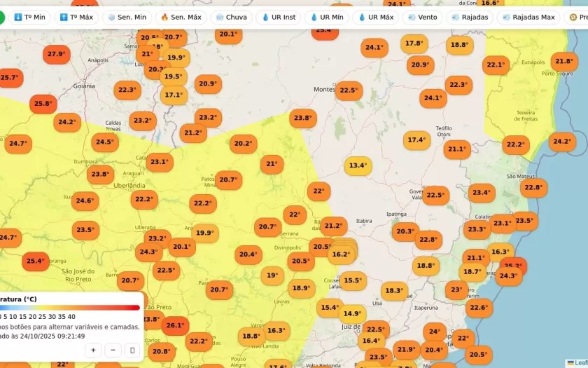The height and width of the screenshot is (368, 588).
Task: Open the Leaflet attribution link
Action: (x=580, y=362)
